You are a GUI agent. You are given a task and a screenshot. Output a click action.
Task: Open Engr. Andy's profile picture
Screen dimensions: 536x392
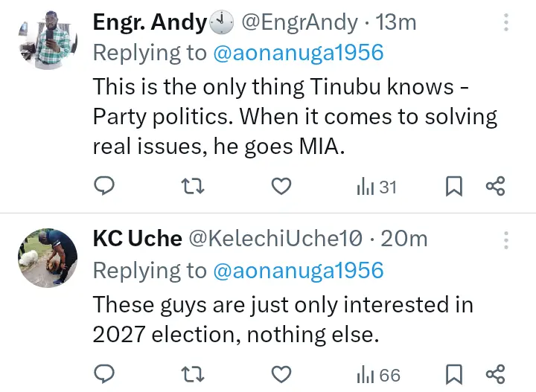pos(47,42)
